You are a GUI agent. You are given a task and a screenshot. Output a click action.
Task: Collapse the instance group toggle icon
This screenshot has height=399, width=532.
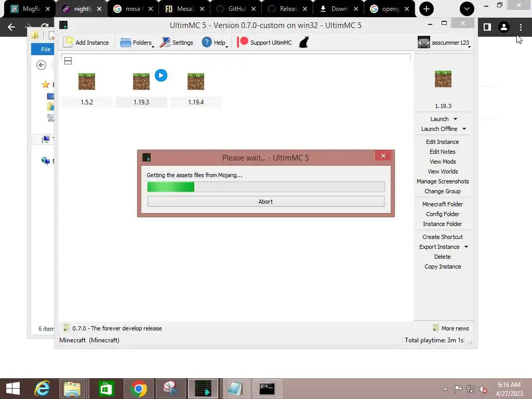[68, 61]
